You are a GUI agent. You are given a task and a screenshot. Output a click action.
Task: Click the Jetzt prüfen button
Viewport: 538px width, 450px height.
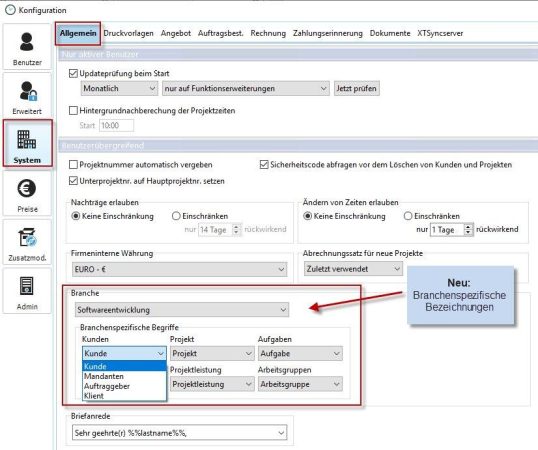point(356,88)
